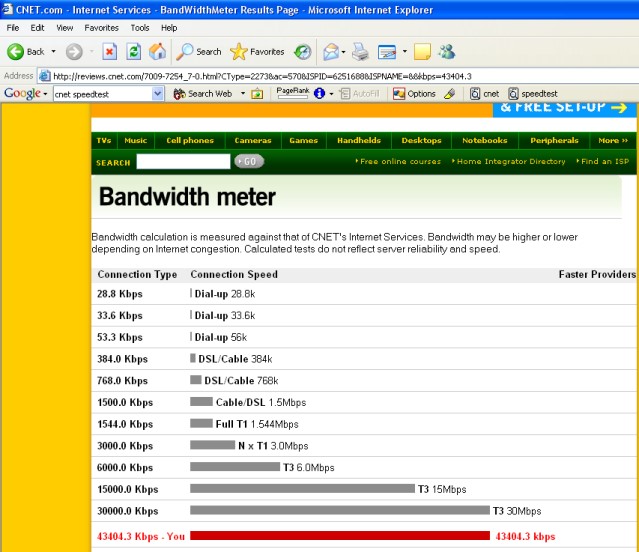View PageRank indicator on Google toolbar
Screen dimensions: 639x552
[x=293, y=93]
